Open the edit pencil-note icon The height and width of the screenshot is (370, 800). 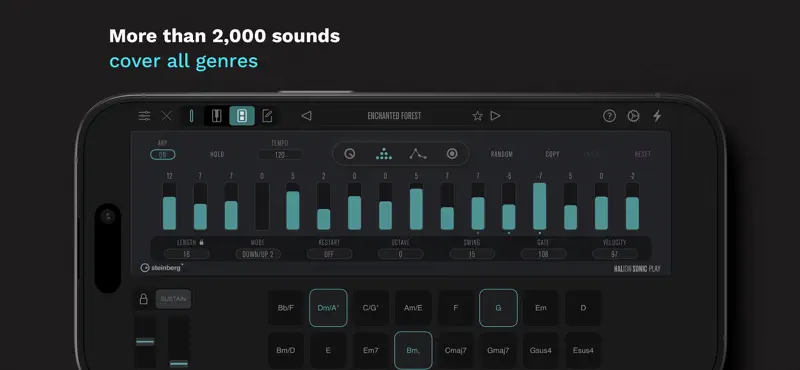click(267, 116)
